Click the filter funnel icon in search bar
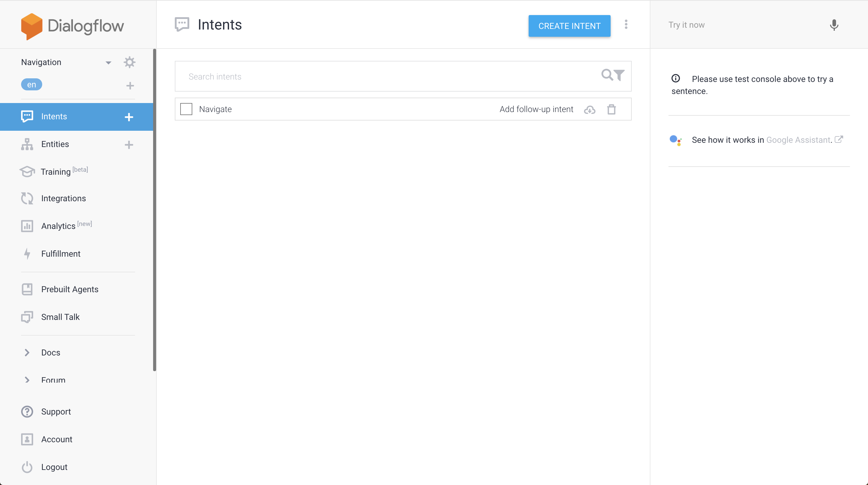The width and height of the screenshot is (868, 485). click(x=619, y=75)
